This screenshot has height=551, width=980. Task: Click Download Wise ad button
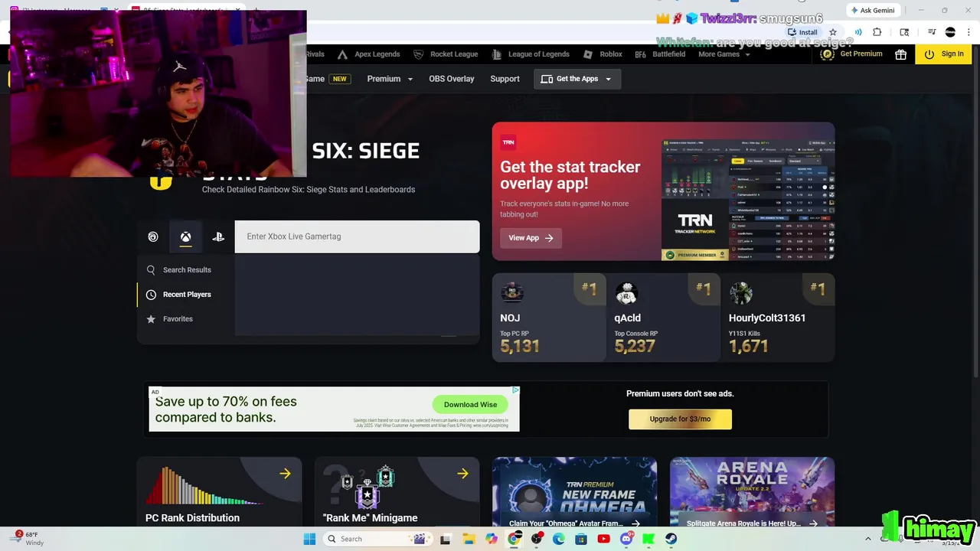pyautogui.click(x=470, y=405)
